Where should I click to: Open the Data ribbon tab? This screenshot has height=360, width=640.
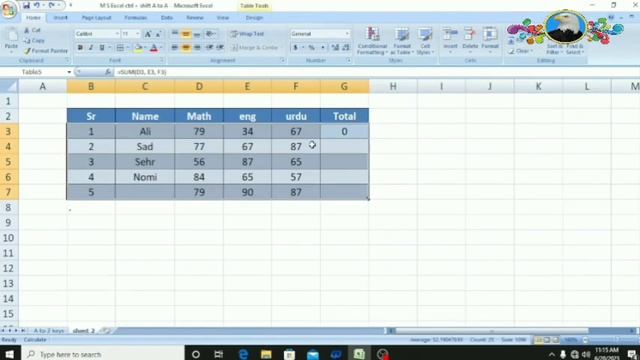pyautogui.click(x=167, y=18)
